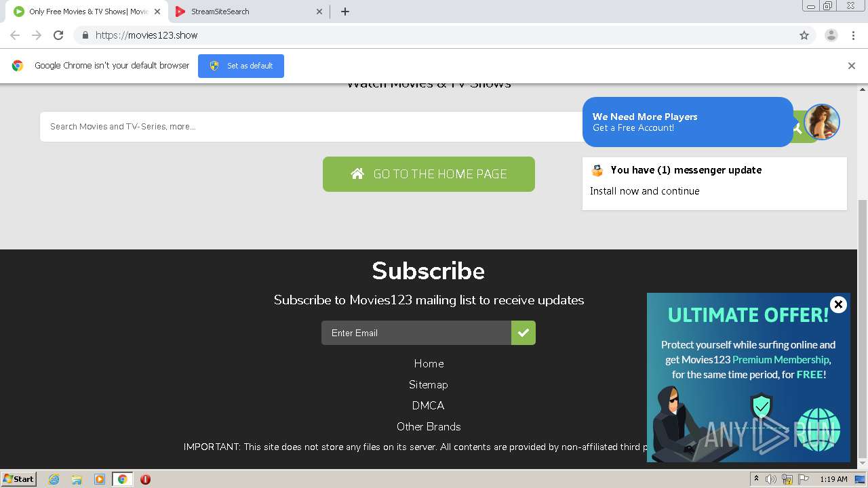Click the Enter Email input field

point(416,333)
